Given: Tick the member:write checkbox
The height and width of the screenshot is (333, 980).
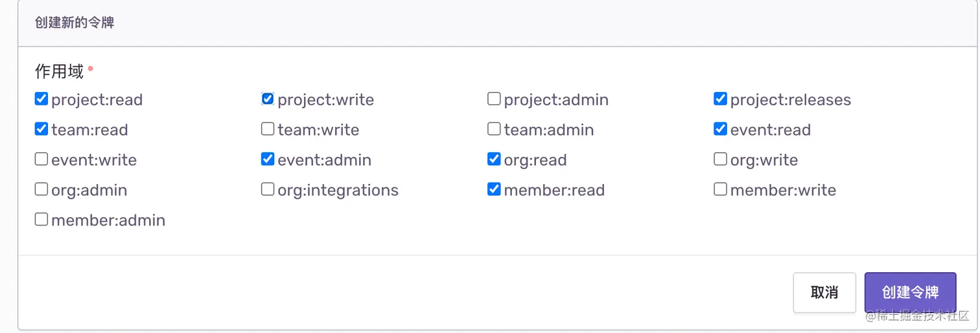Looking at the screenshot, I should pyautogui.click(x=720, y=189).
